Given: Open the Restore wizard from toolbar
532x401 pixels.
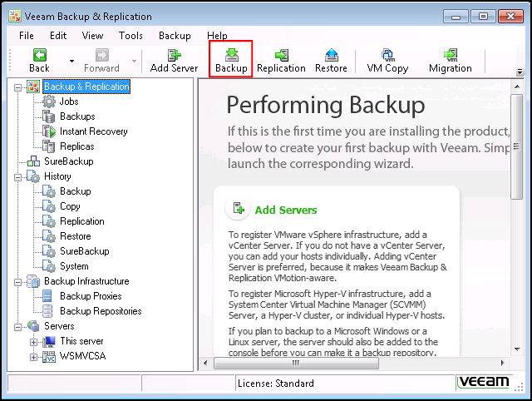Looking at the screenshot, I should pos(331,55).
